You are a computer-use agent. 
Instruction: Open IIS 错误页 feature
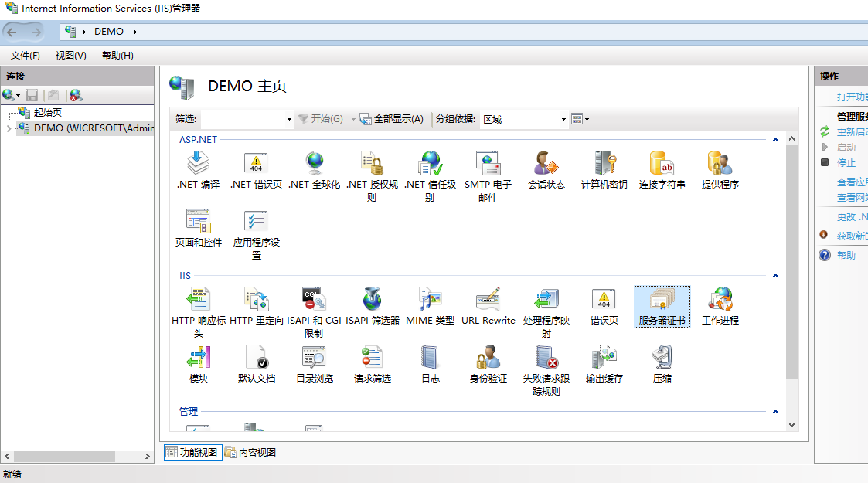pos(604,307)
